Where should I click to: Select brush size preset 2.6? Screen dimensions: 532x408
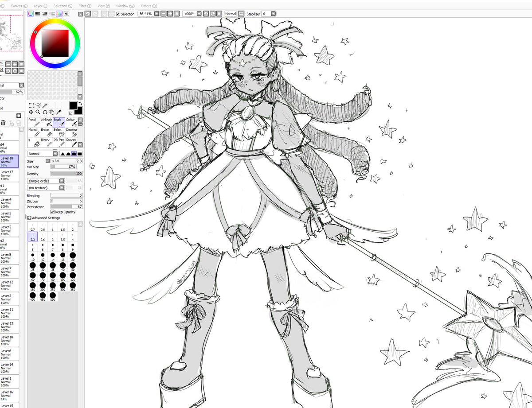(43, 237)
